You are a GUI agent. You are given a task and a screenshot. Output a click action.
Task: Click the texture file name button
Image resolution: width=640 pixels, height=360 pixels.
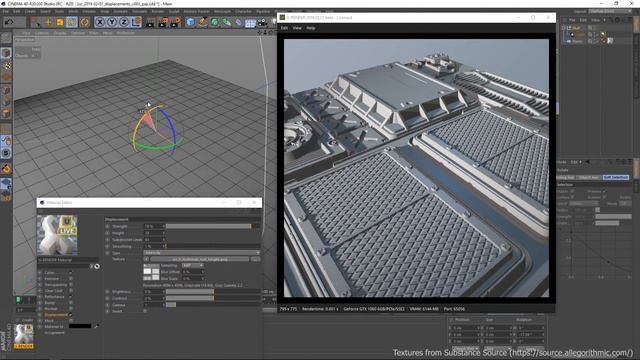click(200, 259)
